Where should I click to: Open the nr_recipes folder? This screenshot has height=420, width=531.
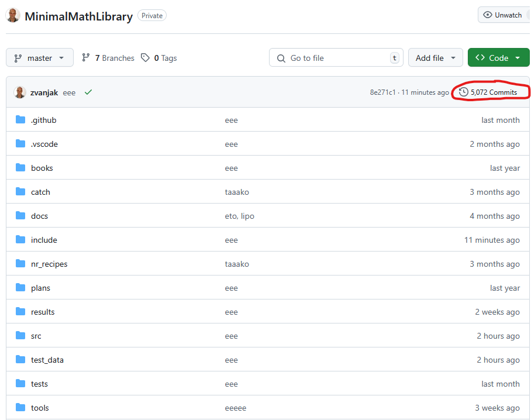click(49, 264)
